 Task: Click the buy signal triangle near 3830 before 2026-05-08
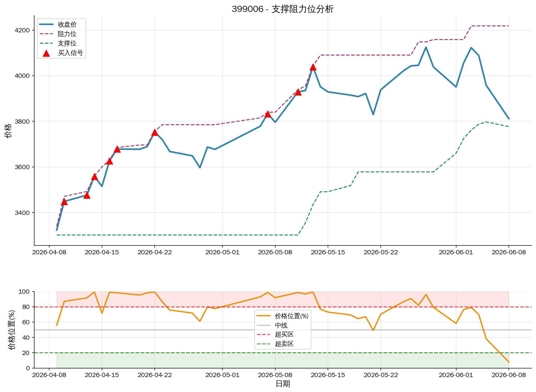pyautogui.click(x=268, y=114)
